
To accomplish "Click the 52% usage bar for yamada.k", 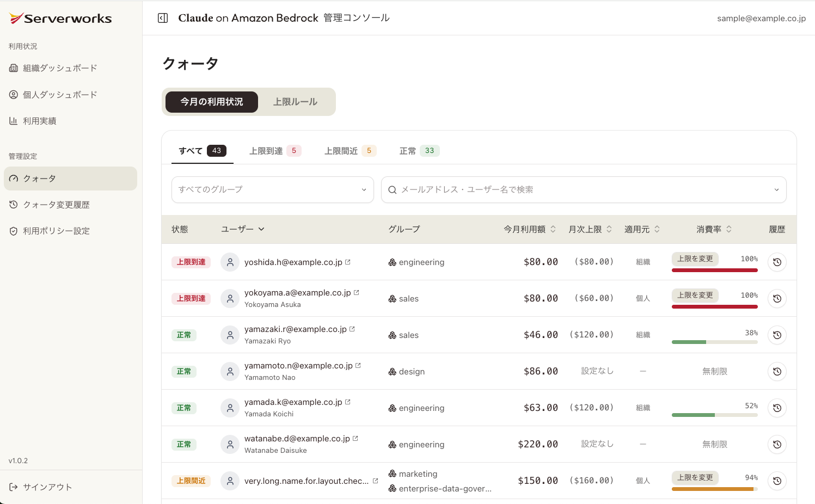I will 715,415.
